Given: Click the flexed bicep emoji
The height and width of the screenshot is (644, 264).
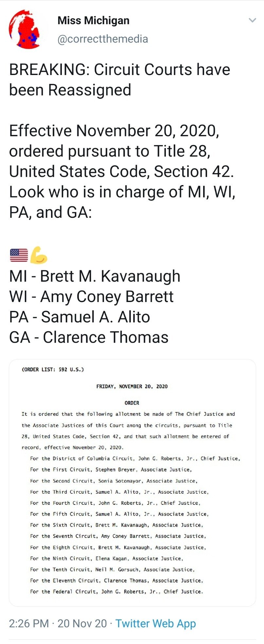Looking at the screenshot, I should (x=39, y=255).
